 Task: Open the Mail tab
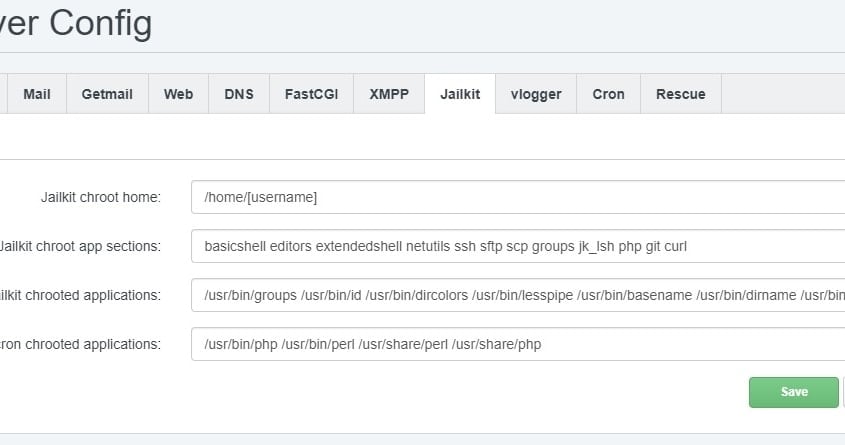coord(37,94)
